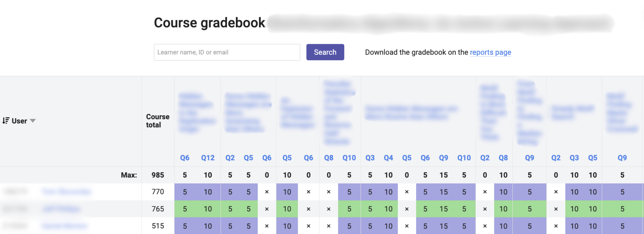Select the 770 course total cell
644x234 pixels.
point(158,192)
